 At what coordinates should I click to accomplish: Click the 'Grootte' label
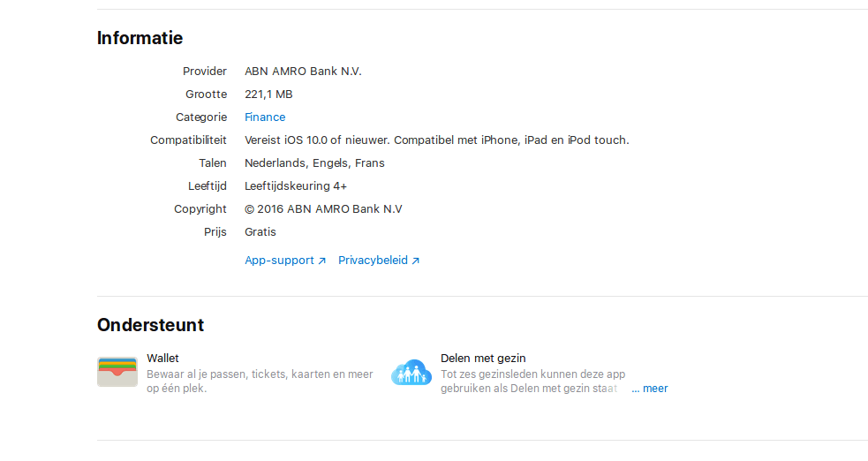pyautogui.click(x=206, y=94)
